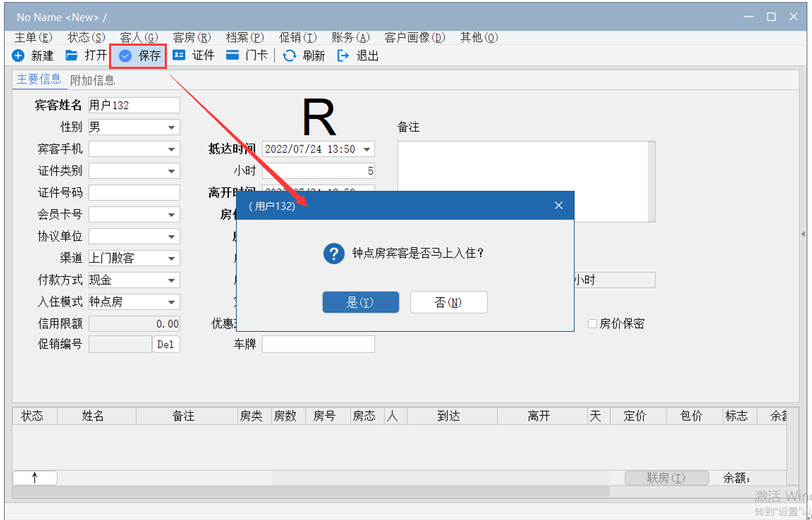Close the 用户132 dialog with X
Viewport: 812px width, 520px height.
tap(558, 206)
